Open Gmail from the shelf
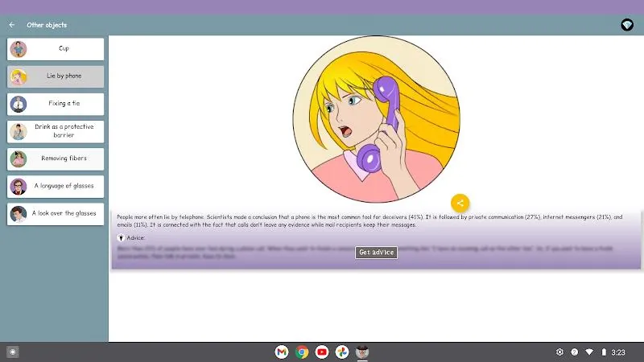Viewport: 644px width, 362px height. [x=282, y=352]
